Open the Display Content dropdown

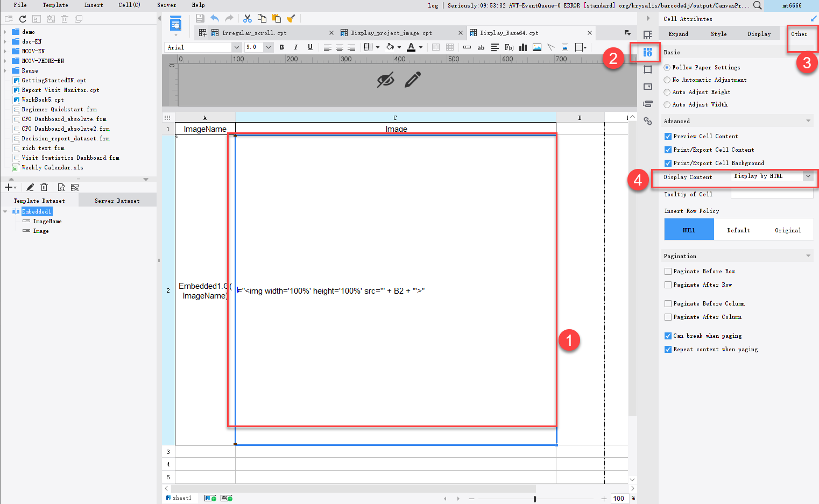pos(808,176)
